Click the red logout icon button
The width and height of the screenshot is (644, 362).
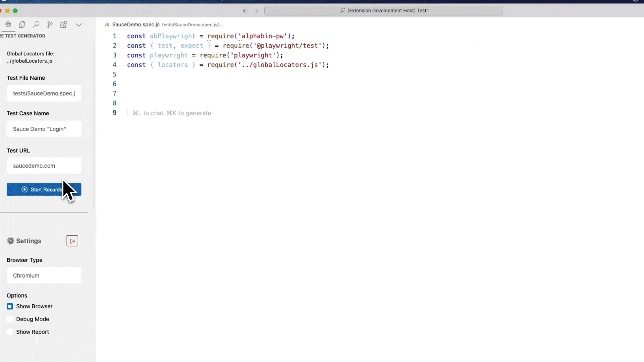[x=72, y=241]
